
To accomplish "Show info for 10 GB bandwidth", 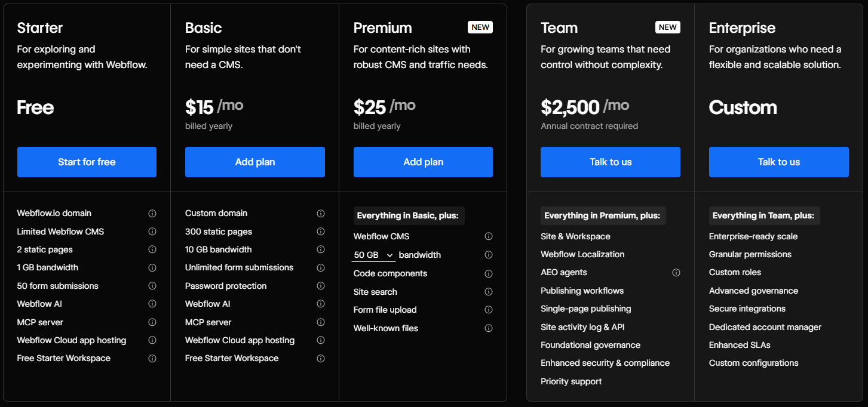I will 321,249.
